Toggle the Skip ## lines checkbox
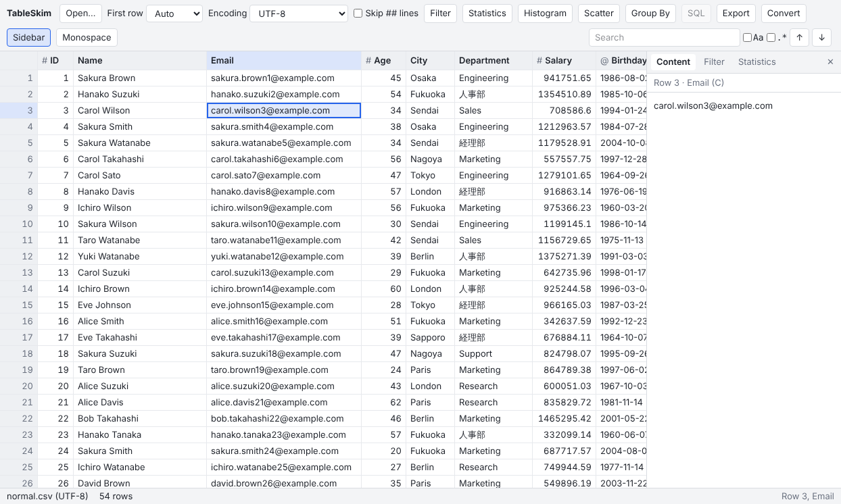The height and width of the screenshot is (504, 841). click(x=358, y=14)
